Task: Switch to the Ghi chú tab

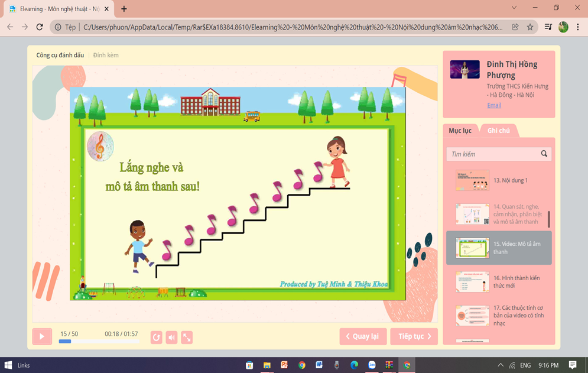Action: click(x=498, y=131)
